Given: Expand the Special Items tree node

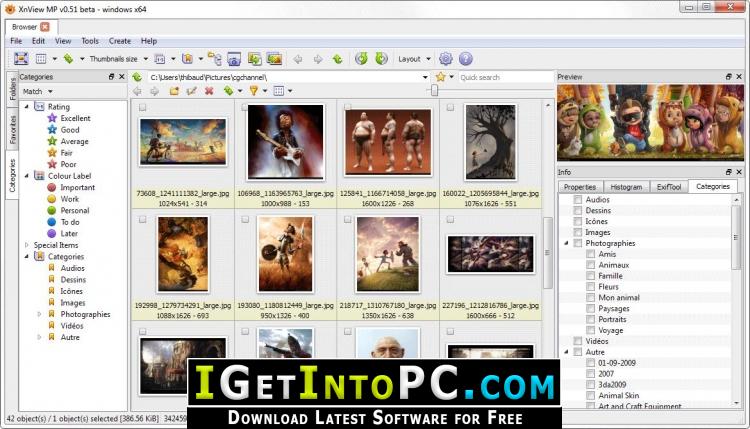Looking at the screenshot, I should (27, 245).
